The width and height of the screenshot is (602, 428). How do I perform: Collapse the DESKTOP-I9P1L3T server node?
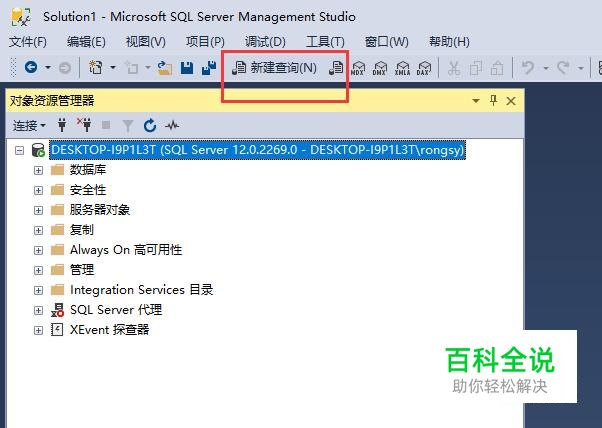pyautogui.click(x=19, y=150)
